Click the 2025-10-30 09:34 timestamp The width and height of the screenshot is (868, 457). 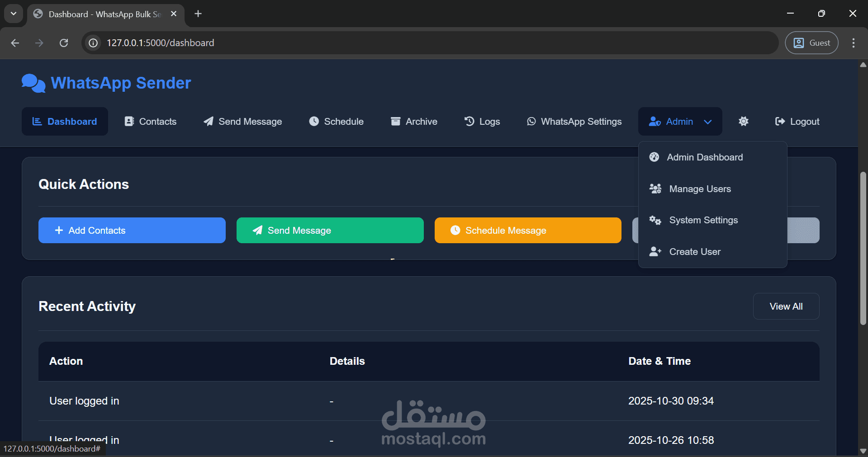pos(671,401)
